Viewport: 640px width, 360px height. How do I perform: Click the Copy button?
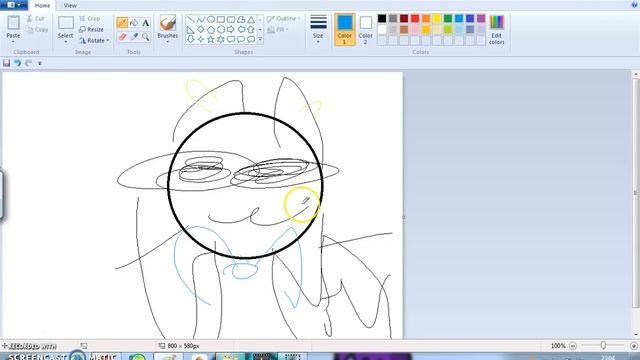[37, 29]
